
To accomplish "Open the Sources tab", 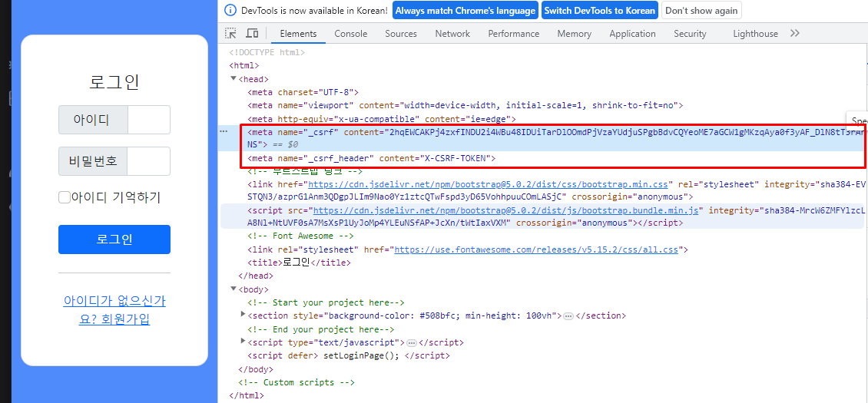I will point(401,34).
